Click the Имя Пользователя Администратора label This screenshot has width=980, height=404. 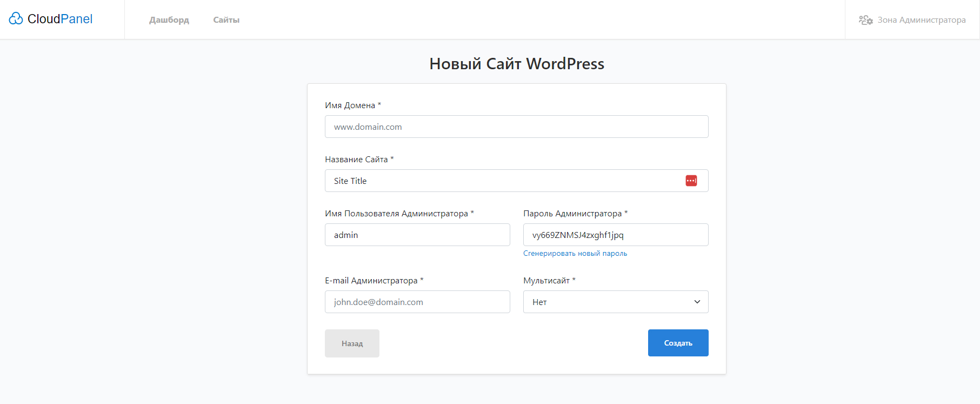399,214
